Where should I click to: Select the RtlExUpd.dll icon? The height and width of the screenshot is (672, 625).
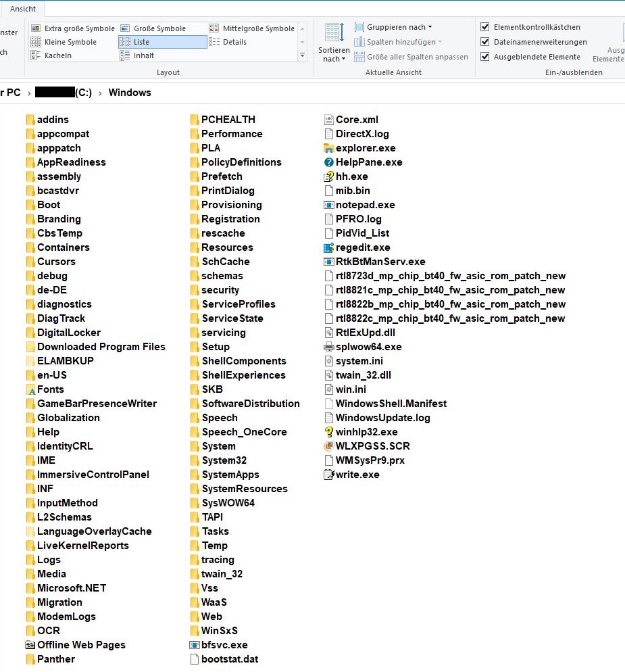[328, 333]
